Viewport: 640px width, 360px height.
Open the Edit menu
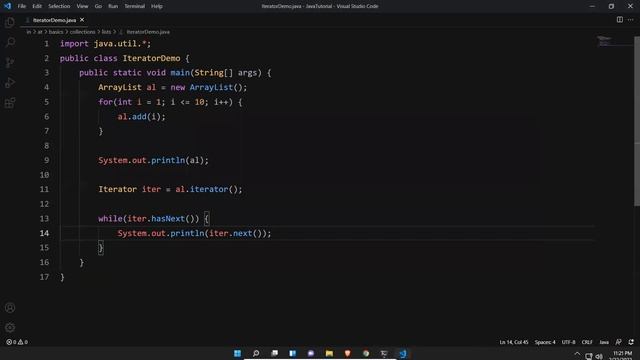tap(37, 6)
